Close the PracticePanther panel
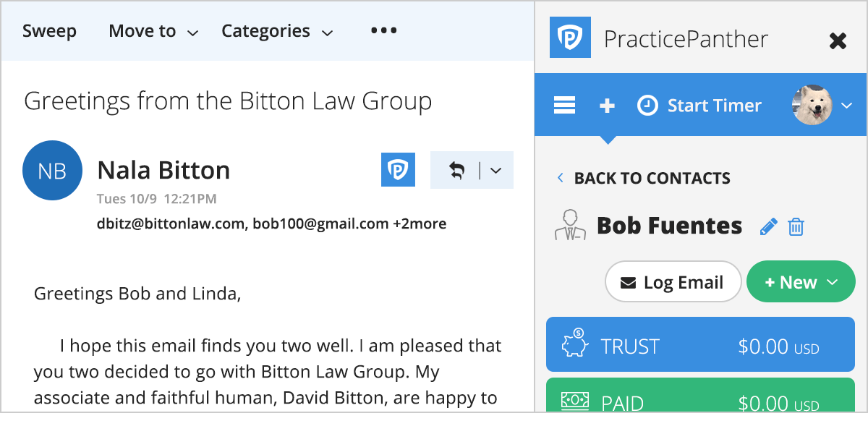 tap(838, 41)
